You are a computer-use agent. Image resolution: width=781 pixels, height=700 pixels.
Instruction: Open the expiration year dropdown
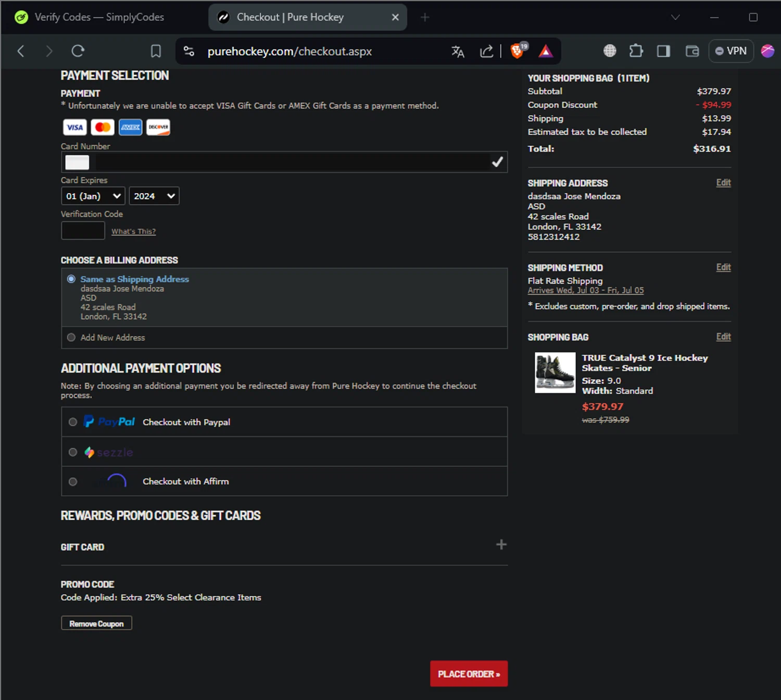pyautogui.click(x=154, y=196)
